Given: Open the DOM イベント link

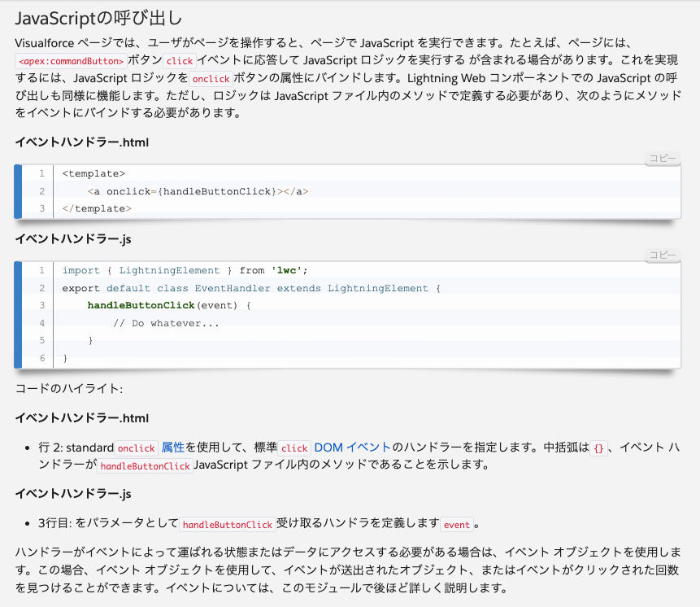Looking at the screenshot, I should pos(352,447).
